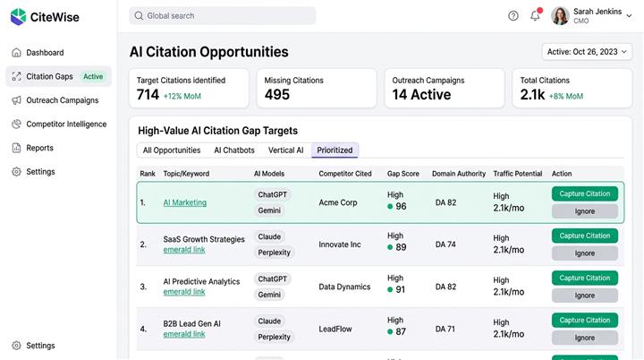The image size is (644, 360).
Task: Open the AI Marketing link
Action: point(185,202)
